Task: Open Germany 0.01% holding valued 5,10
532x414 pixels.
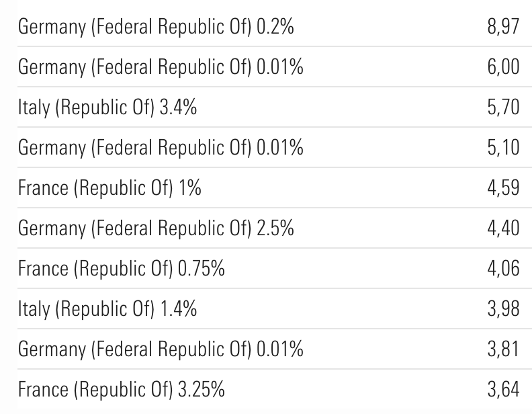Action: (161, 147)
